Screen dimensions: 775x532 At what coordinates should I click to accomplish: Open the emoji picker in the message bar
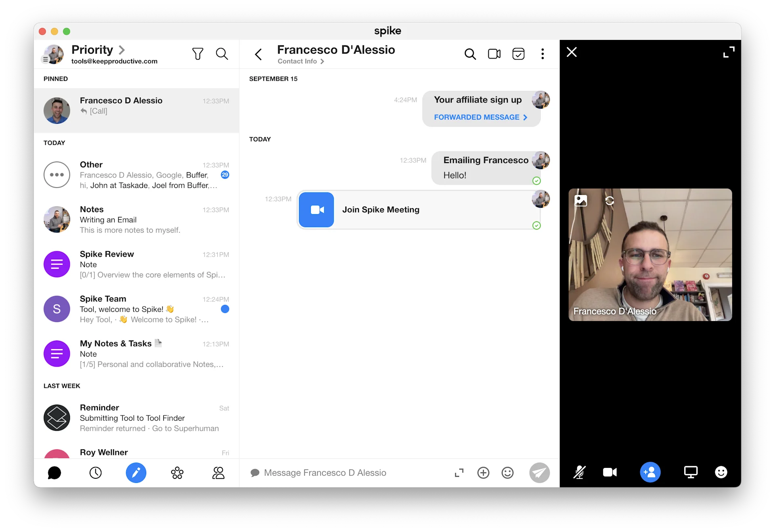(507, 473)
